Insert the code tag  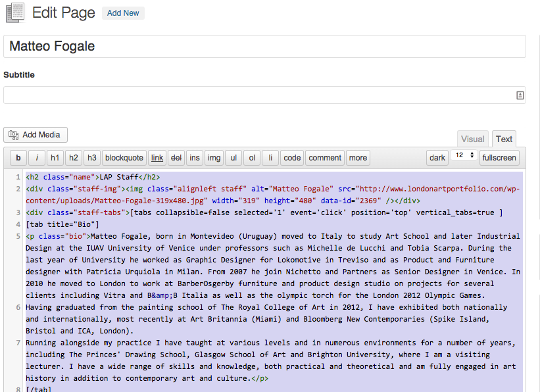(x=292, y=158)
